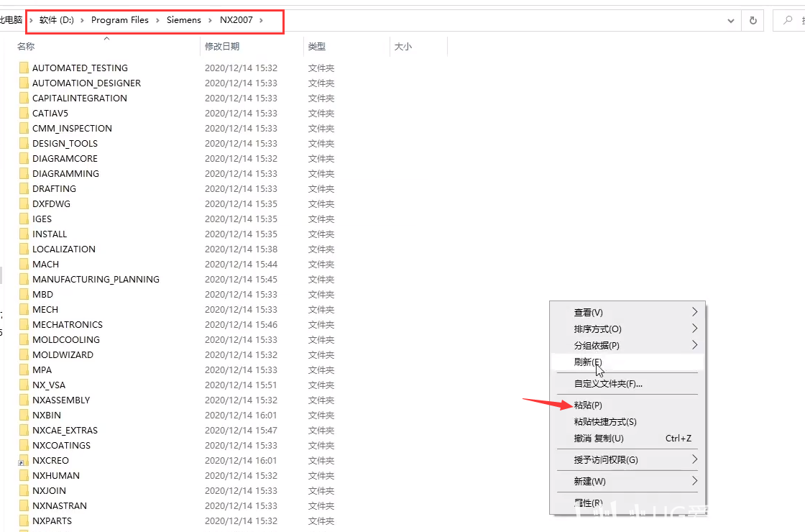Click the MOLDWIZARD folder icon

coord(24,355)
